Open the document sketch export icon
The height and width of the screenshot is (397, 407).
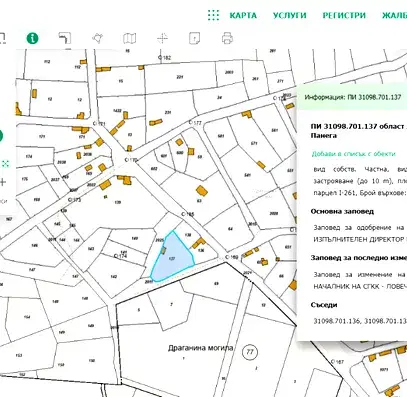(x=194, y=38)
